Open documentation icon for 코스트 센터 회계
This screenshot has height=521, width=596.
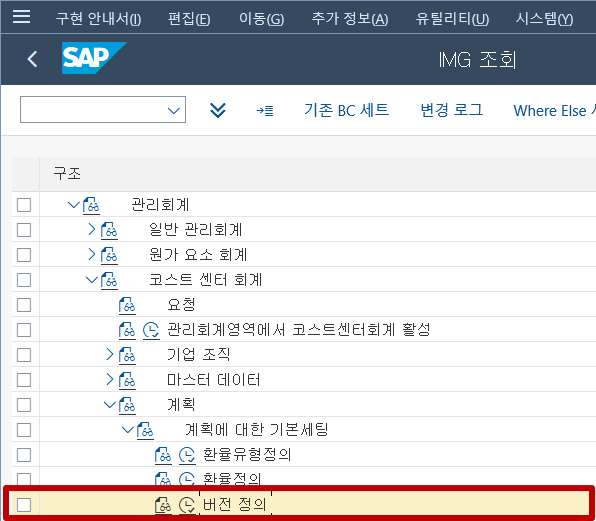(109, 280)
